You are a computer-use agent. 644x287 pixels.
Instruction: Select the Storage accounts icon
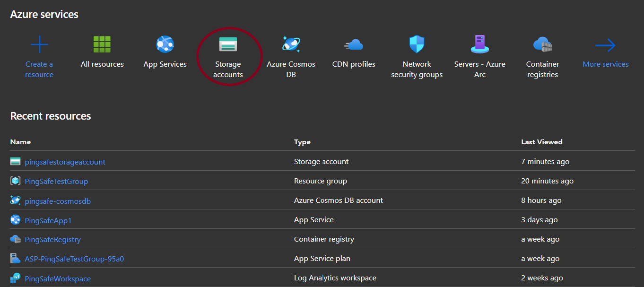228,44
